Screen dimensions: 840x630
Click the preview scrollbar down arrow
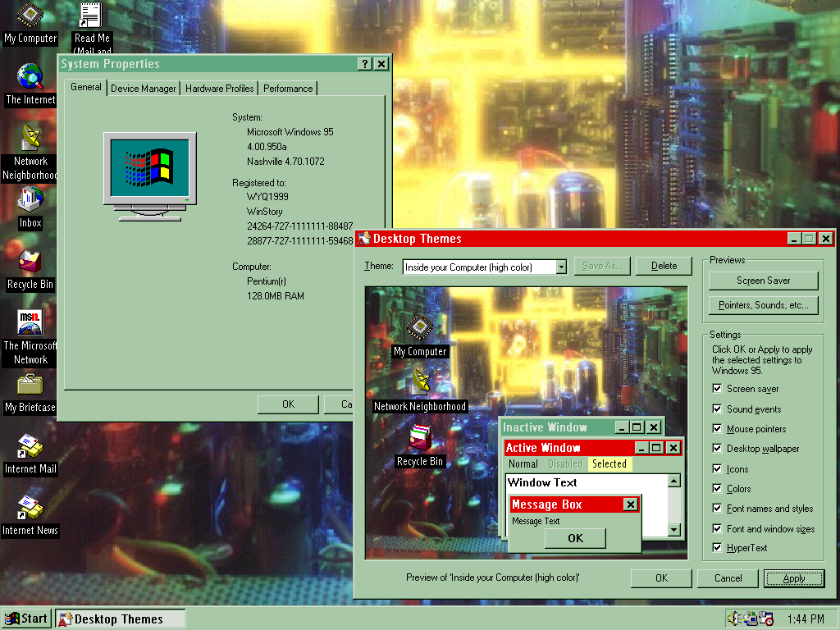(x=674, y=530)
